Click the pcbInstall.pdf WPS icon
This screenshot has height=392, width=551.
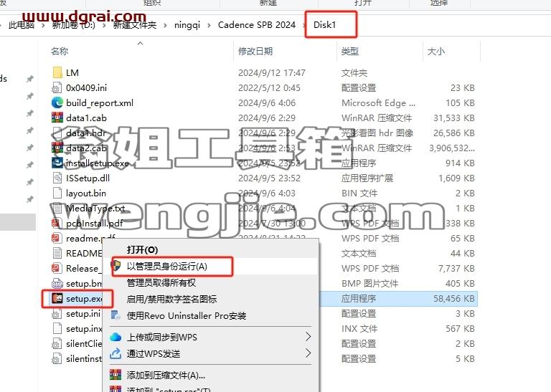(x=57, y=223)
